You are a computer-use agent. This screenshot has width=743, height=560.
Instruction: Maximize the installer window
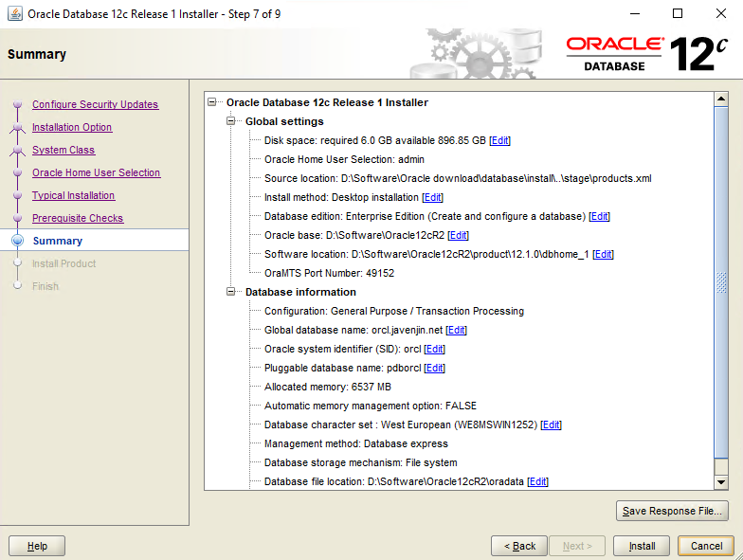coord(678,13)
